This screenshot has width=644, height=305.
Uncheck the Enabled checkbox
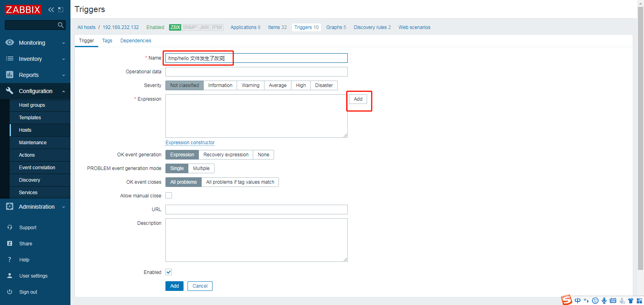click(169, 272)
